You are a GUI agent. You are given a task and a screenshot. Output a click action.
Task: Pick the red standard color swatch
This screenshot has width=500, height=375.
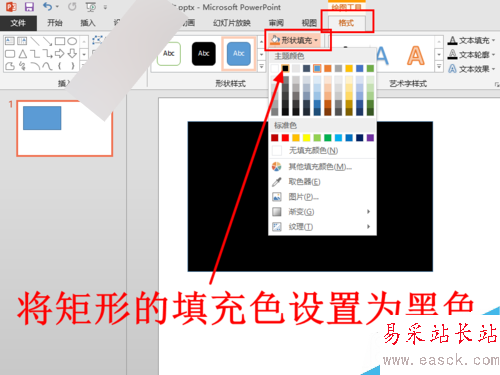(285, 138)
